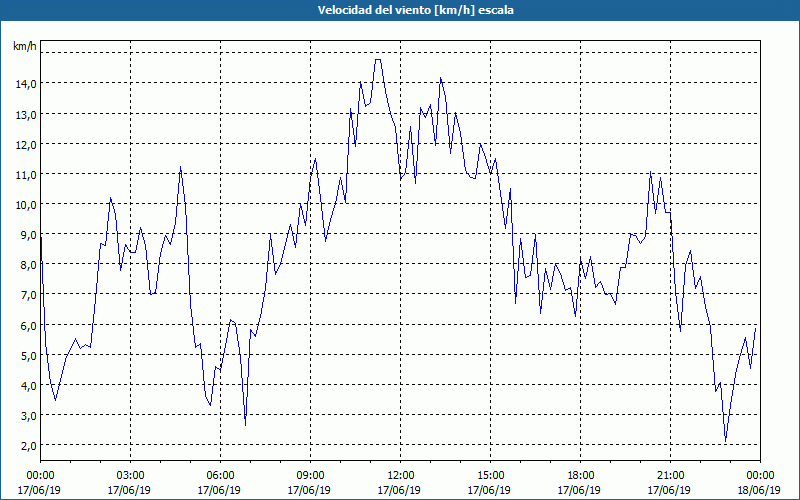The height and width of the screenshot is (500, 800).
Task: Click the 12:00 time axis label
Action: 401,476
